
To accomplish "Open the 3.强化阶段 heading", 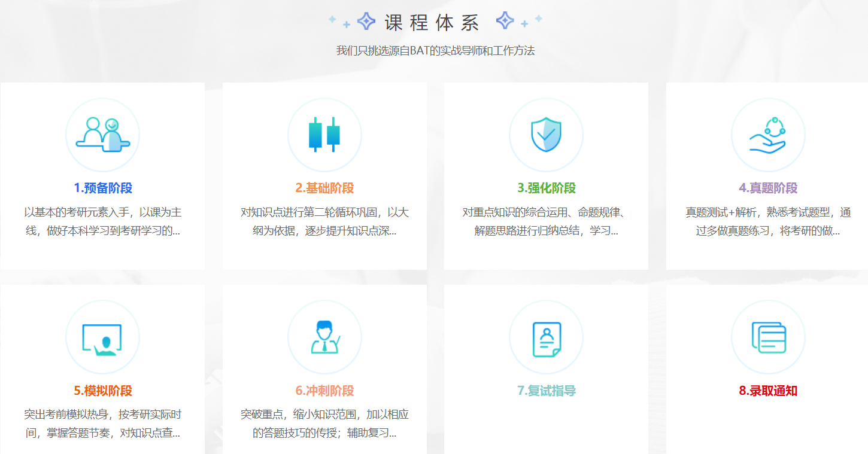I will click(547, 188).
